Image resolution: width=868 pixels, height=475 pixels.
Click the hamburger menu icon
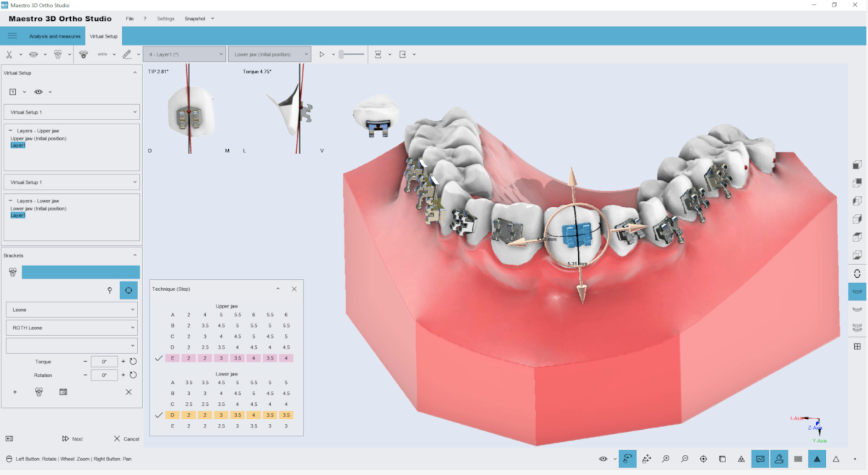click(x=12, y=36)
